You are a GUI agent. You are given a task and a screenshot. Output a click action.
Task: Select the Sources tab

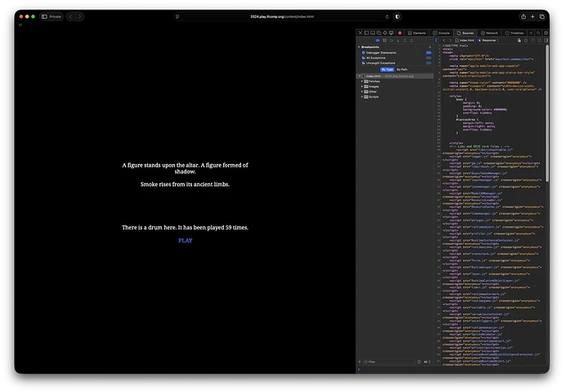click(x=465, y=33)
